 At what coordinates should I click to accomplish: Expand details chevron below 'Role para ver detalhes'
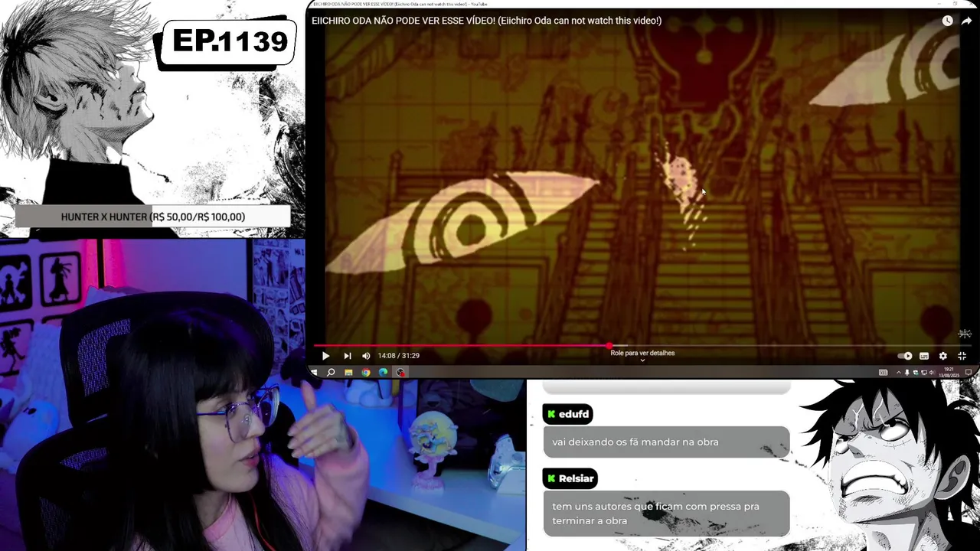pos(642,360)
